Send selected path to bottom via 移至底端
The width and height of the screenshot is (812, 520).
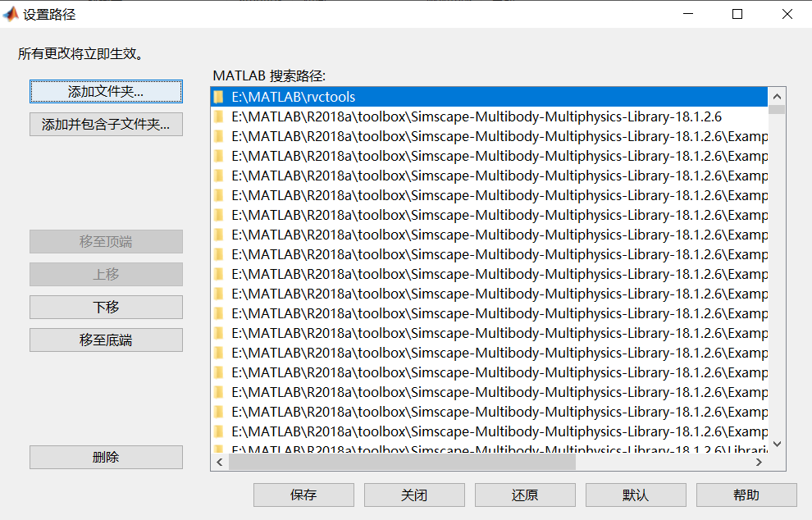pos(106,340)
